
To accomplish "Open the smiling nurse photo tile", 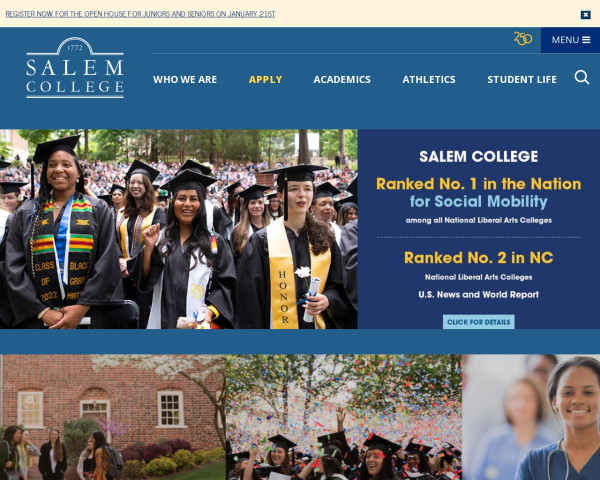I will click(531, 417).
